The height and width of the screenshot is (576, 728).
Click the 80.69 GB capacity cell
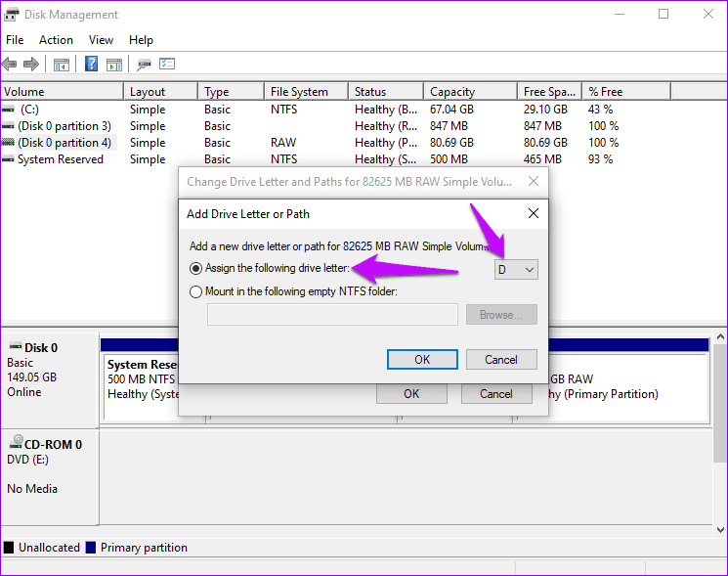pyautogui.click(x=451, y=143)
